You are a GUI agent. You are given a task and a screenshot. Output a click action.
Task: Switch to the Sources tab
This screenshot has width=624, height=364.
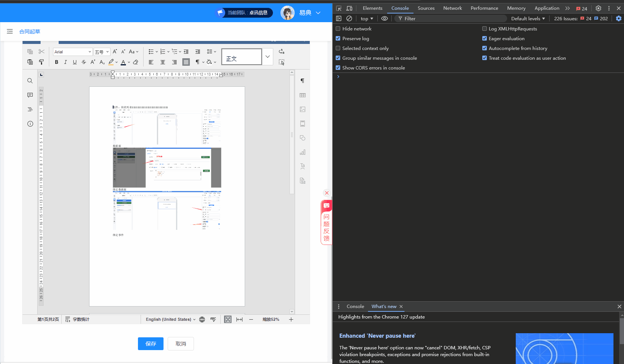tap(426, 8)
